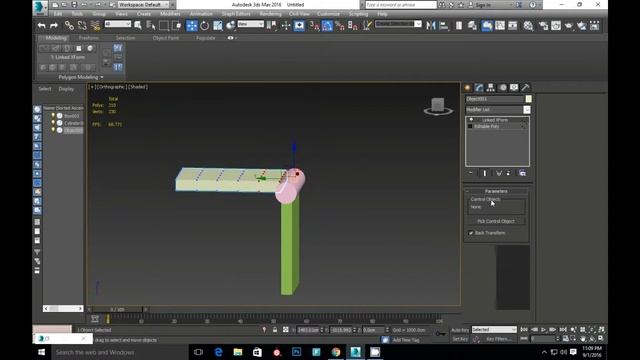Click the Shaded viewport label
This screenshot has width=640, height=360.
click(139, 87)
